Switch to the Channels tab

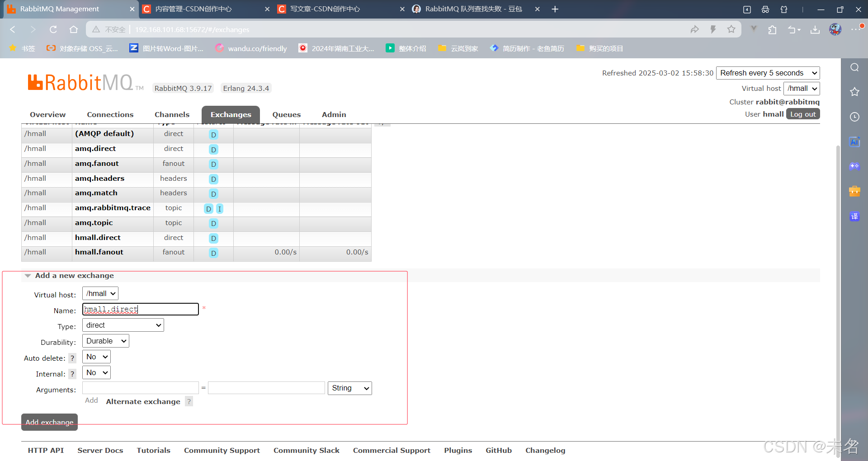172,114
